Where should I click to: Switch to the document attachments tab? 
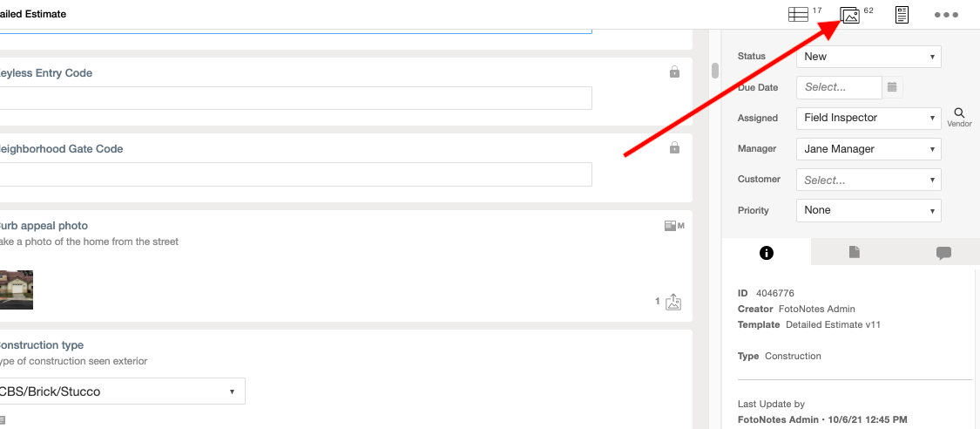[x=855, y=252]
